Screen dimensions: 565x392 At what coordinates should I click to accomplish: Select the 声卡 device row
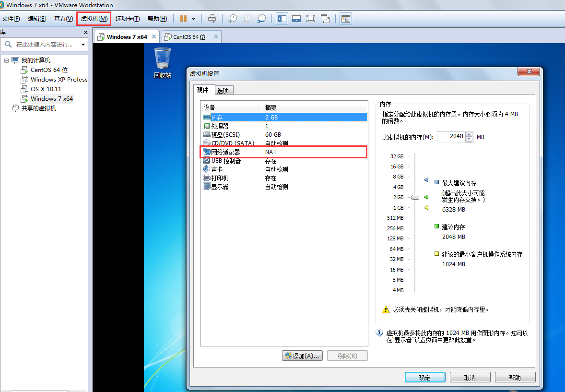284,169
